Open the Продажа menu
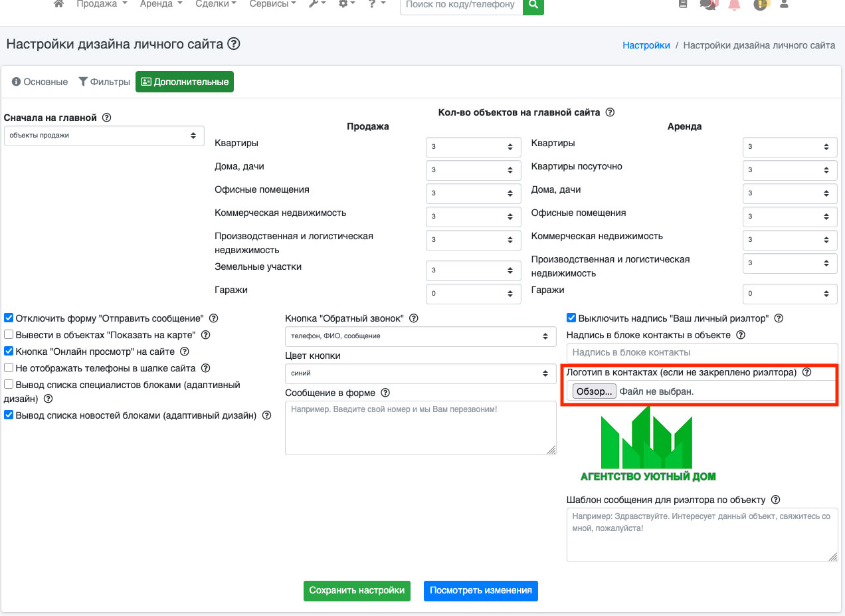This screenshot has height=616, width=845. (x=101, y=4)
